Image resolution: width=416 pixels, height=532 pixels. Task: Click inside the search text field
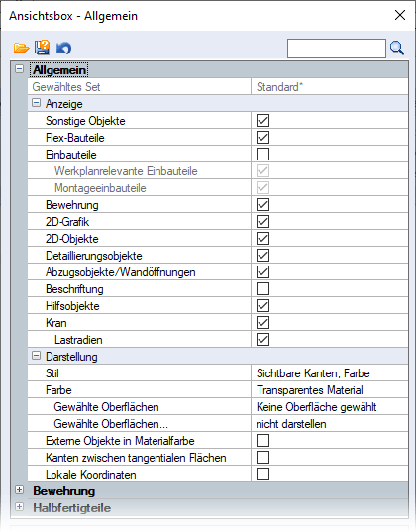[336, 49]
